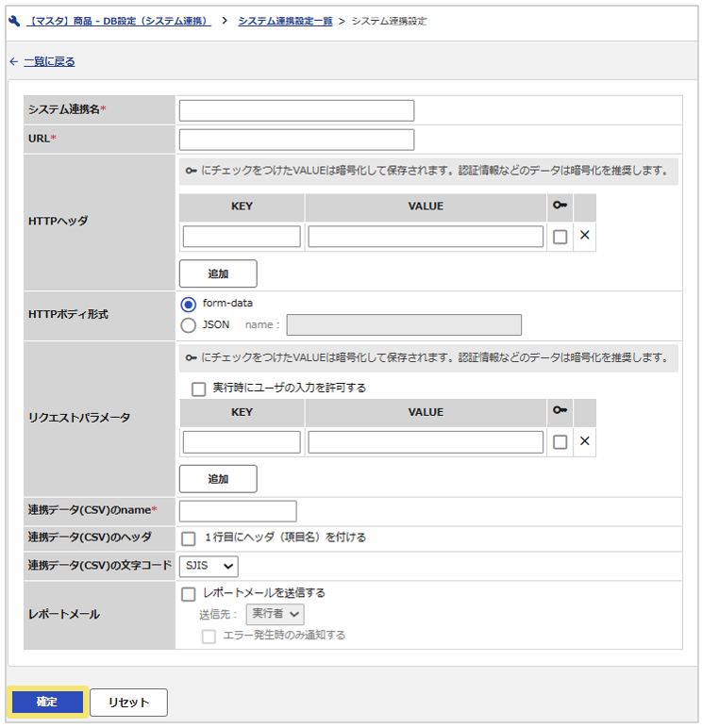702x728 pixels.
Task: Open the 実行者 recipient dropdown
Action: (275, 614)
